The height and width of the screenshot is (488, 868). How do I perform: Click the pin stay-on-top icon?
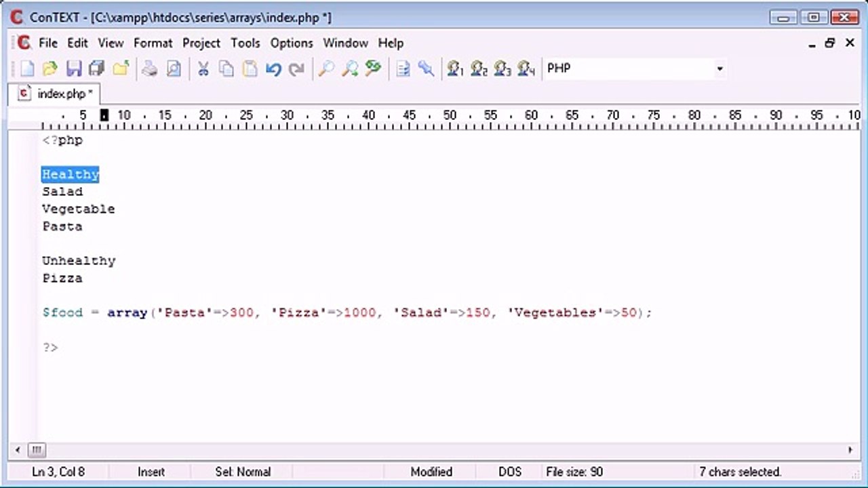[x=426, y=68]
